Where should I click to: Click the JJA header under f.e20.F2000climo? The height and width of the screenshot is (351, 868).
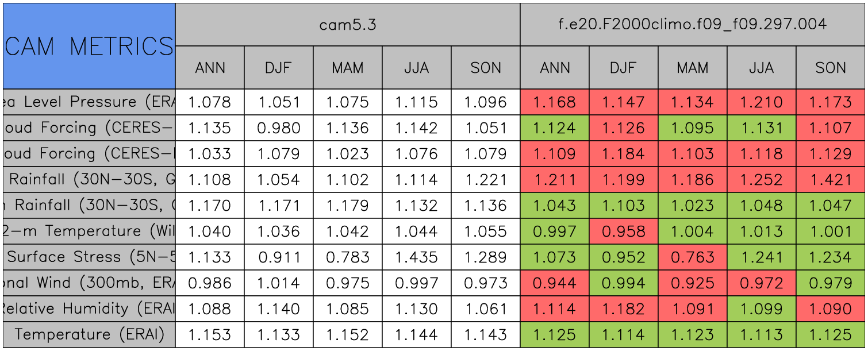click(x=762, y=68)
